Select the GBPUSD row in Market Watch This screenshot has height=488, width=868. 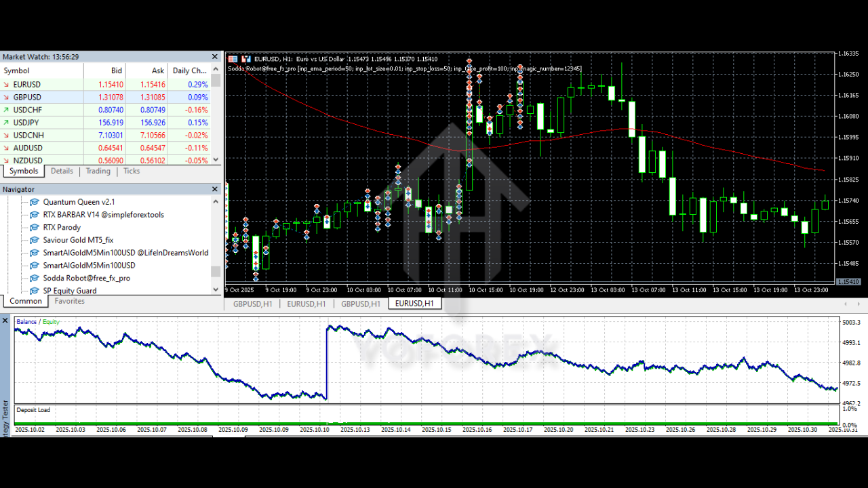coord(27,98)
